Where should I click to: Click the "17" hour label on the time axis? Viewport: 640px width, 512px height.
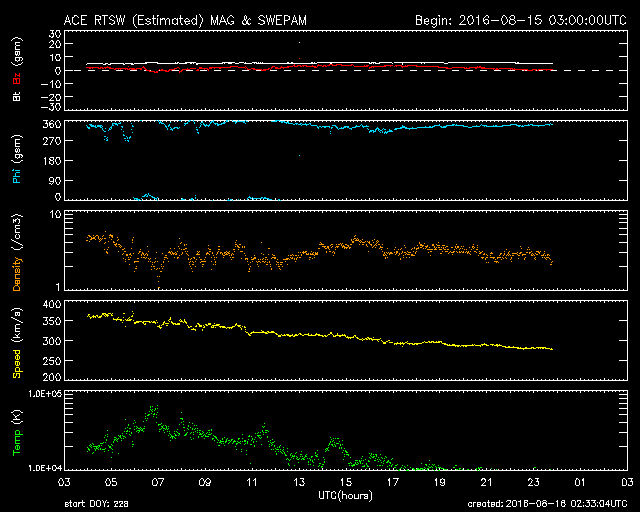click(393, 482)
